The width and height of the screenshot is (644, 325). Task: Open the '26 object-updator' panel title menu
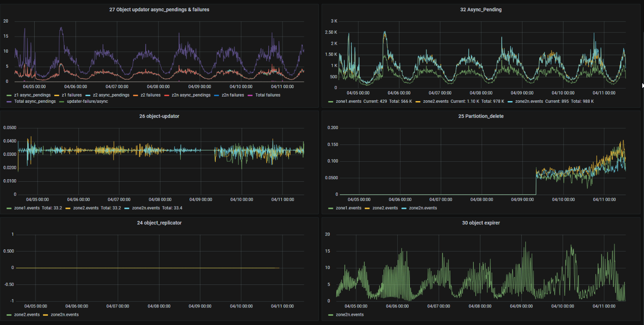pyautogui.click(x=159, y=116)
